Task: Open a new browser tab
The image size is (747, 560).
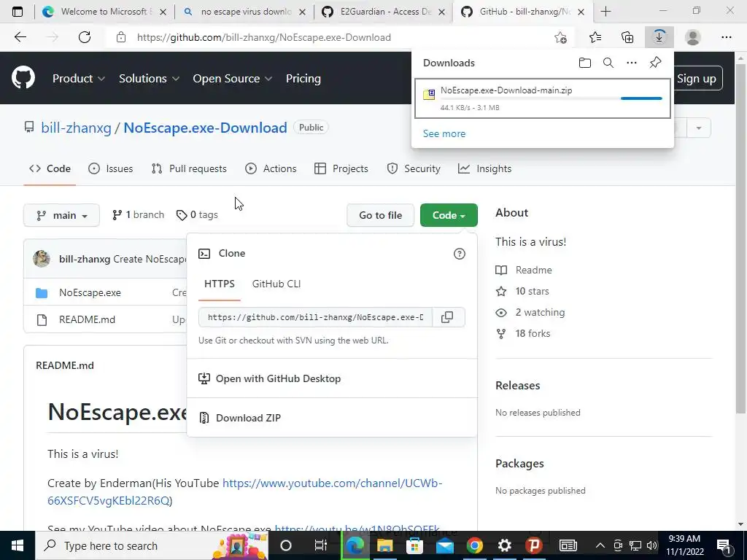Action: [x=605, y=12]
